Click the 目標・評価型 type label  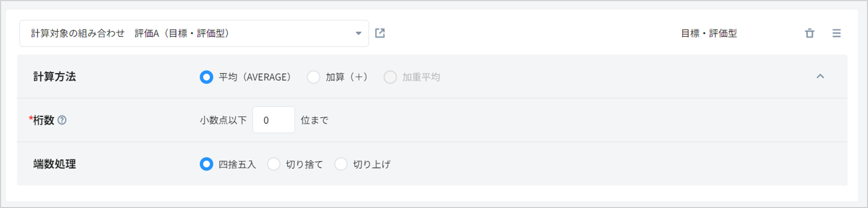tap(709, 33)
